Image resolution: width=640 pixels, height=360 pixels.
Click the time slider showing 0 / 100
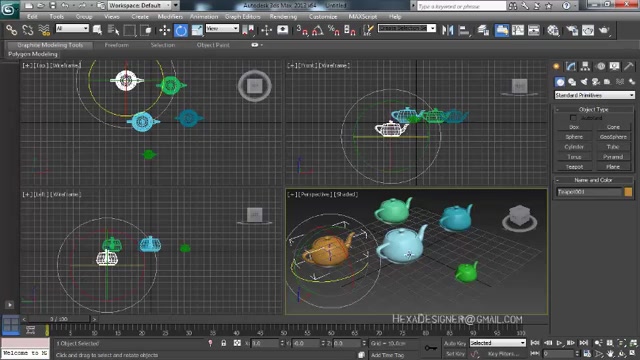59,319
